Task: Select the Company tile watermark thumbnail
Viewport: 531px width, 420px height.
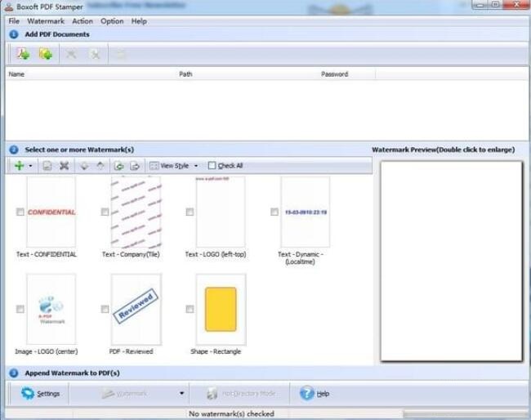Action: coord(136,212)
